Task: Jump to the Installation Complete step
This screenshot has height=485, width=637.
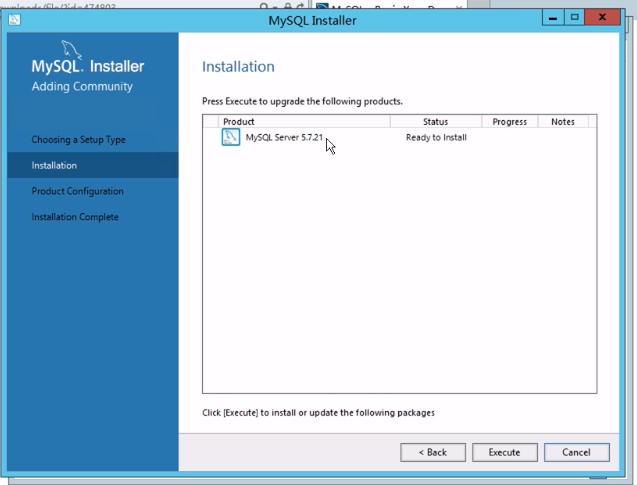Action: (x=75, y=217)
